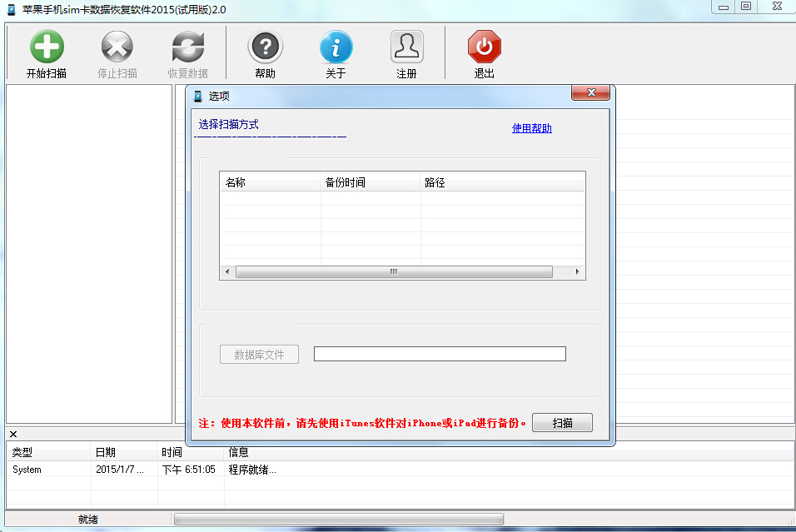Click the 扫描 scan button in dialog
This screenshot has height=532, width=796.
click(x=562, y=422)
